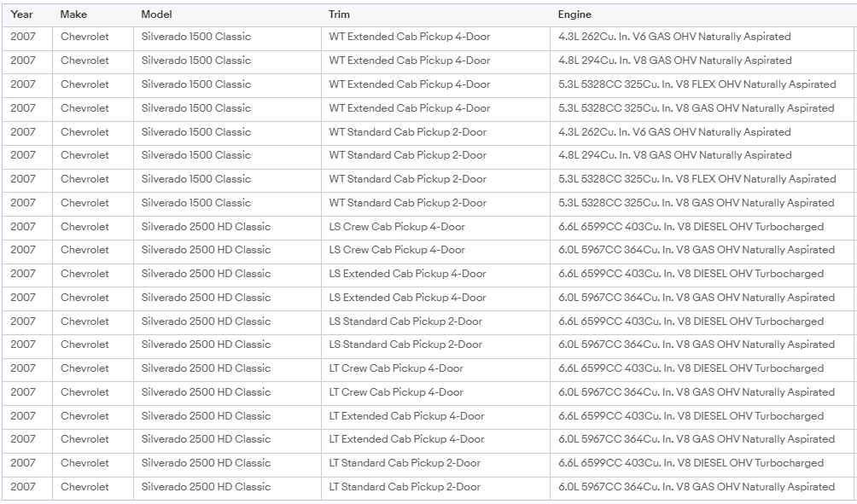
Task: Click 4.8L V8 engine cell for WT Standard Cab
Action: coord(674,155)
